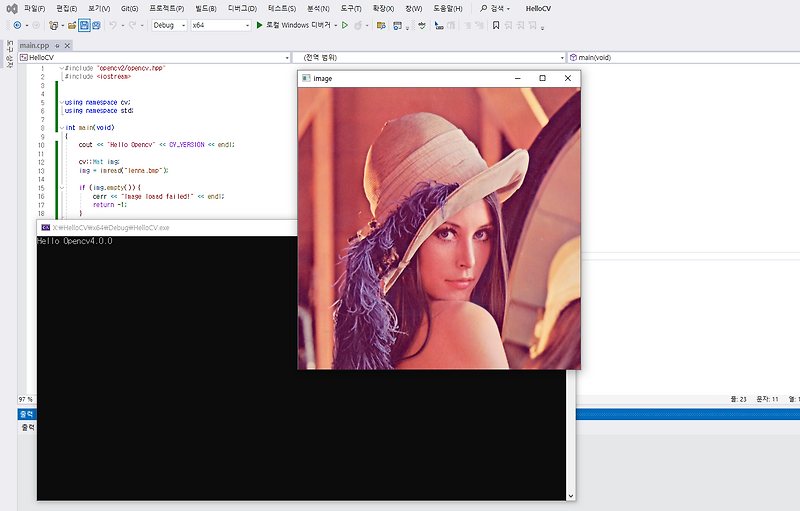The width and height of the screenshot is (800, 511).
Task: Click the toolbar icon left of step icon
Action: point(422,25)
